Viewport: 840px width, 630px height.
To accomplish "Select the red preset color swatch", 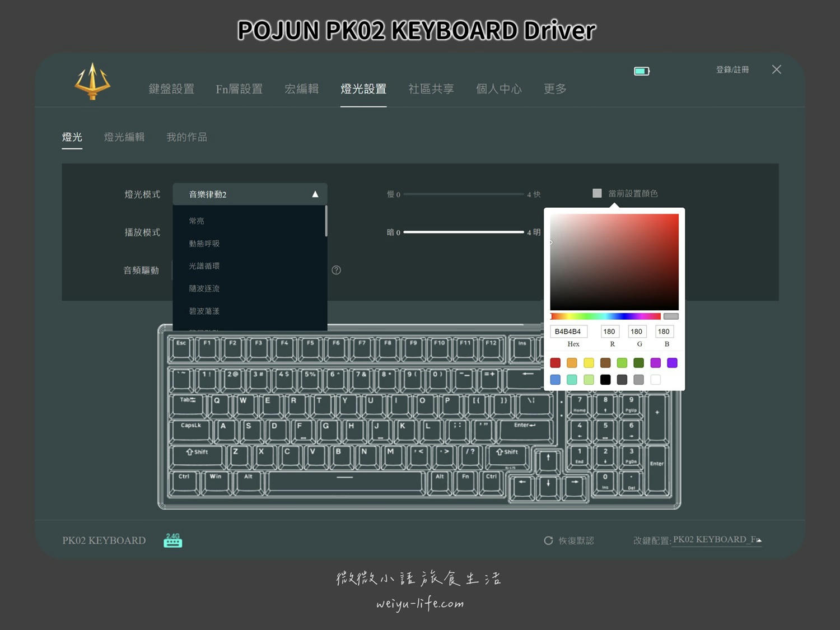I will coord(555,363).
